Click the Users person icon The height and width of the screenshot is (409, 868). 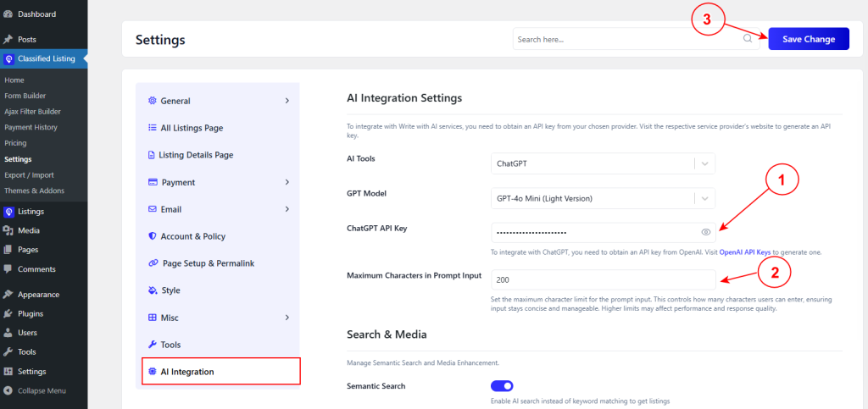[x=8, y=333]
